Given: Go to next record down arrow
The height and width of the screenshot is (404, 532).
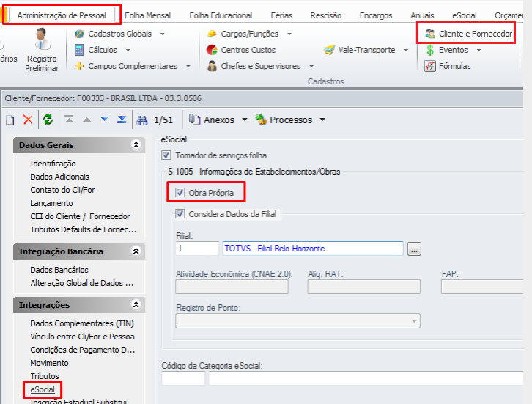Looking at the screenshot, I should coord(105,119).
